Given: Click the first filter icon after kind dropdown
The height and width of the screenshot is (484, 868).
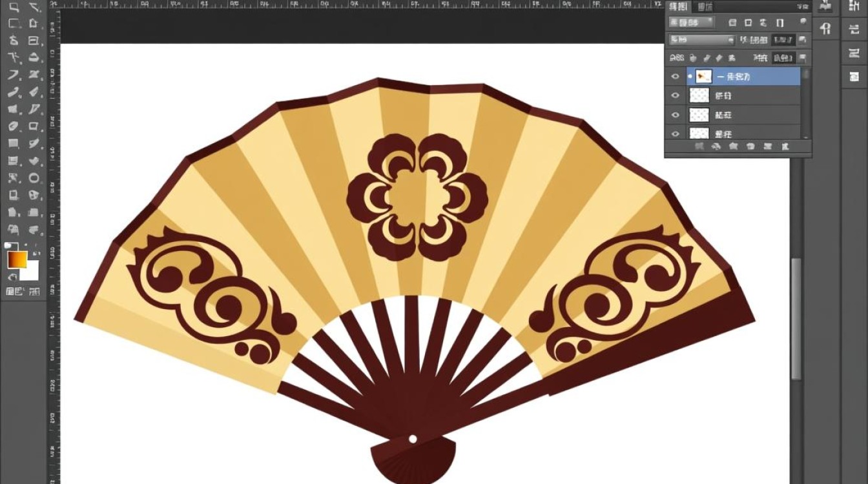Looking at the screenshot, I should click(x=732, y=23).
